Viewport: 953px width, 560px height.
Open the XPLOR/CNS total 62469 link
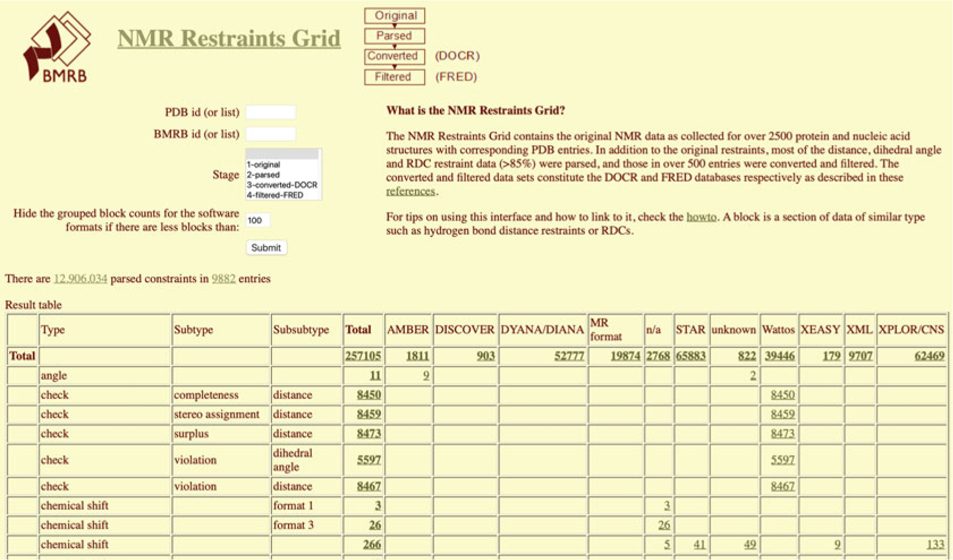point(929,356)
